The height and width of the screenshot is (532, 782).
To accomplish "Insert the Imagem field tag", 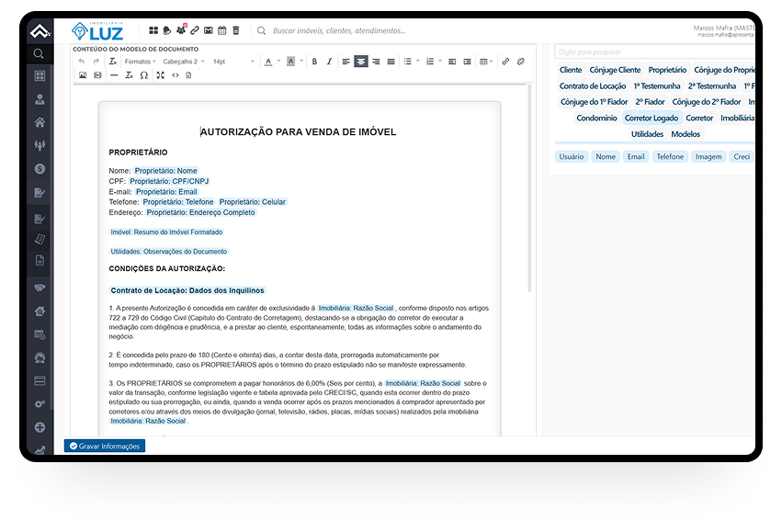I will click(x=708, y=156).
